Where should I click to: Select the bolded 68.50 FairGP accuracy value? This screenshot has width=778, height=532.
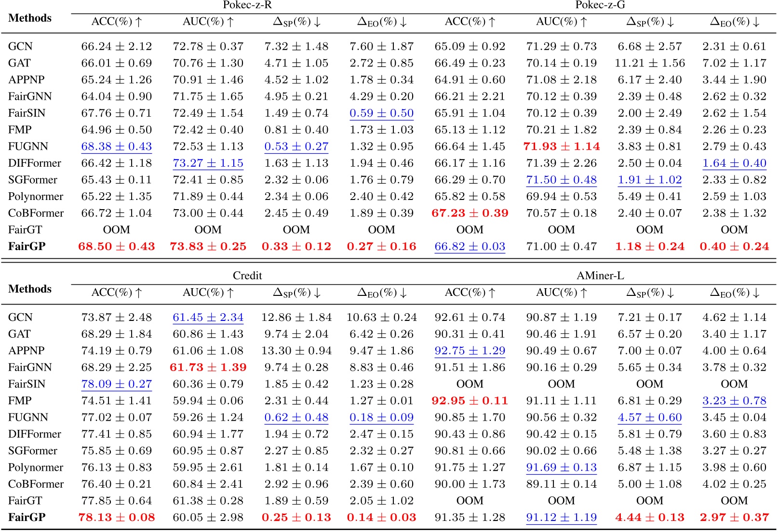click(117, 246)
